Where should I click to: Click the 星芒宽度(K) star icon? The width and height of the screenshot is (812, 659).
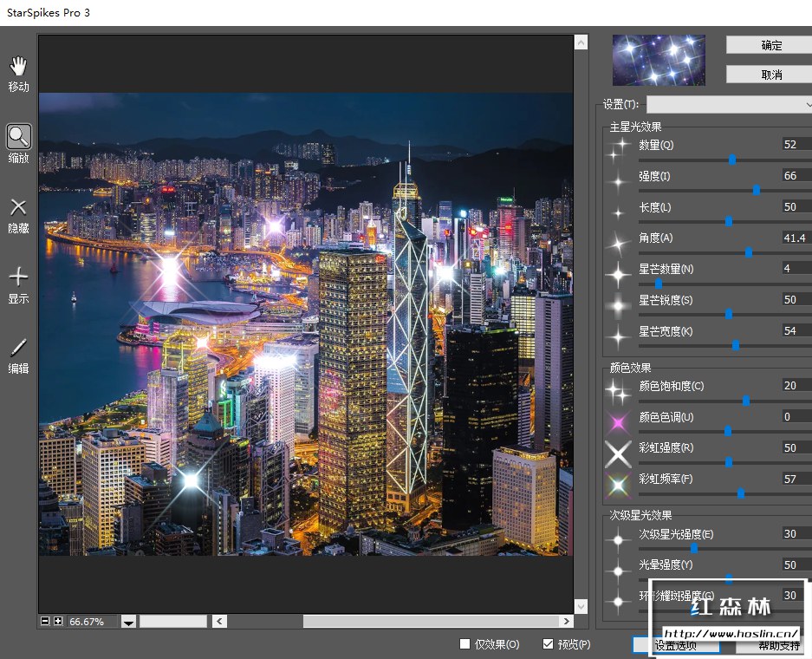point(618,336)
